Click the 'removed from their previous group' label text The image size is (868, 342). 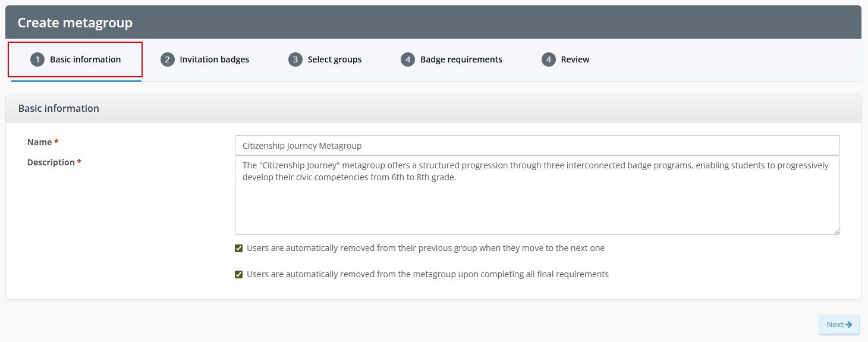tap(425, 248)
